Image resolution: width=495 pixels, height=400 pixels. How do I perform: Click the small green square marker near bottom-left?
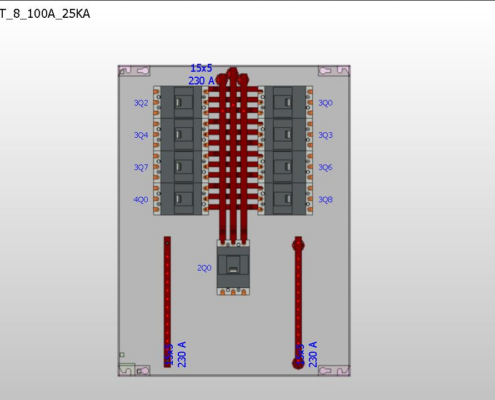coord(122,355)
